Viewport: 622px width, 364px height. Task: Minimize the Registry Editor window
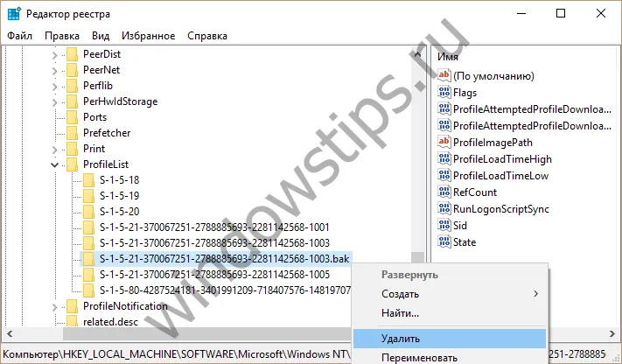521,13
